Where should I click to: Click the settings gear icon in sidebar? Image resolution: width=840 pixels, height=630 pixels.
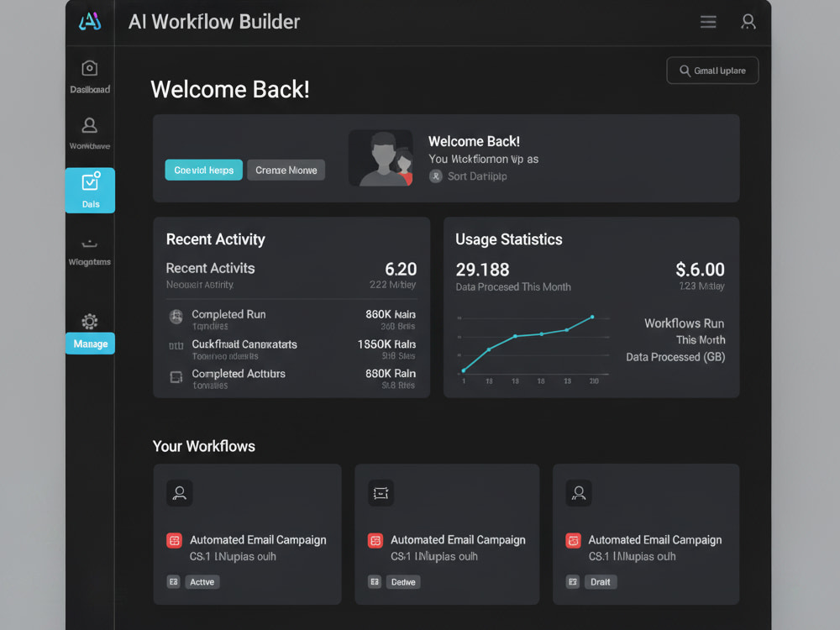pyautogui.click(x=90, y=322)
